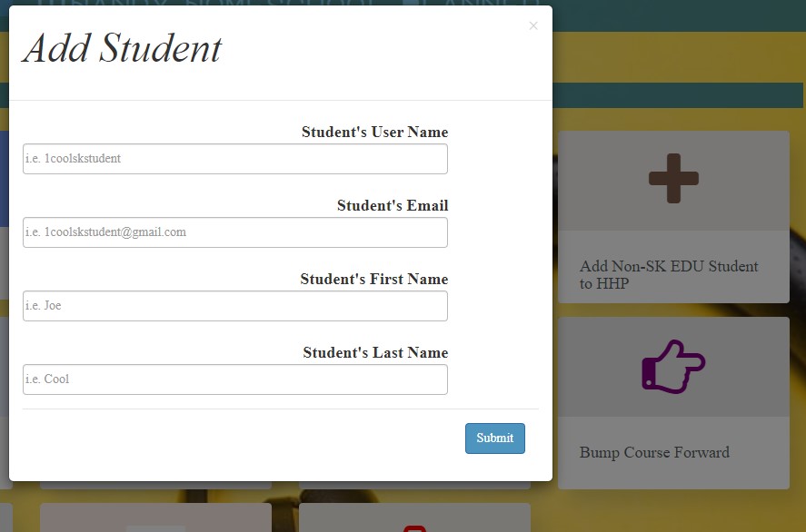Click the "Student's First Name" label

373,280
